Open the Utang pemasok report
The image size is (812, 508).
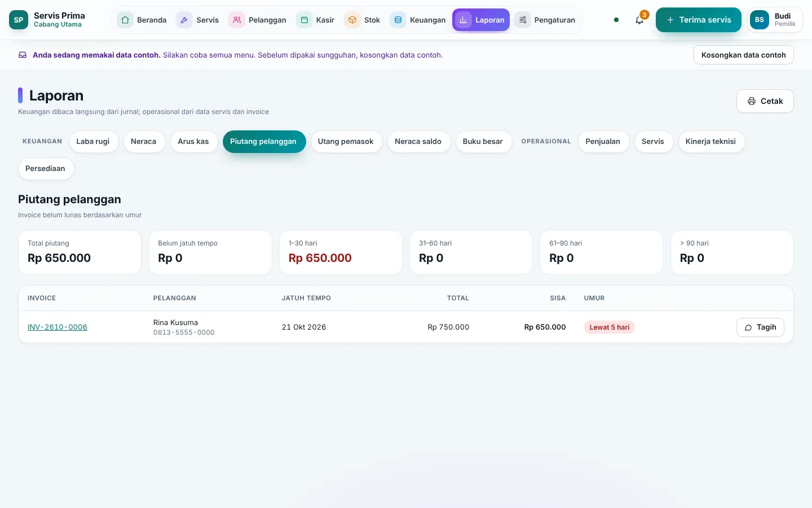(x=346, y=142)
